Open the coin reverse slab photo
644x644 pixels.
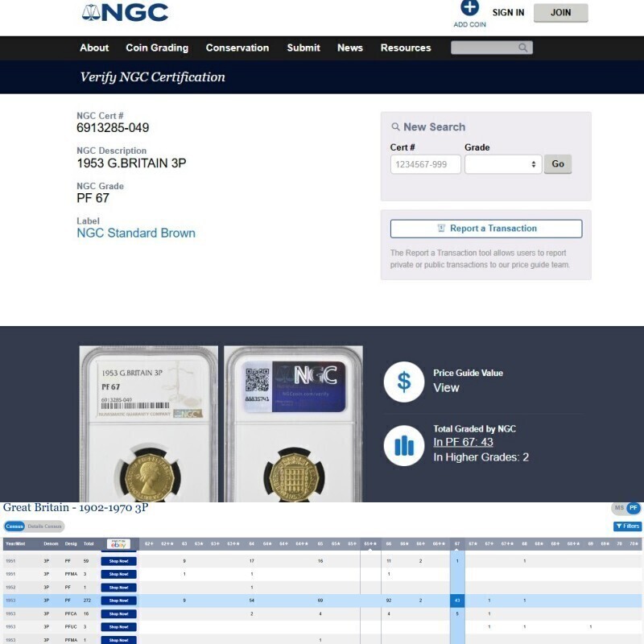(x=293, y=424)
